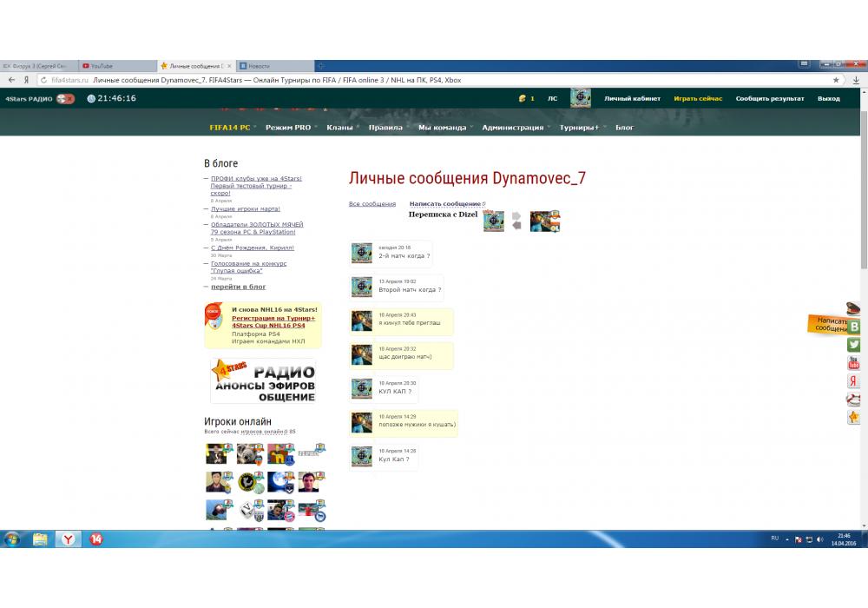The image size is (868, 608).
Task: Click the moon avatar in online players
Action: [x=280, y=482]
